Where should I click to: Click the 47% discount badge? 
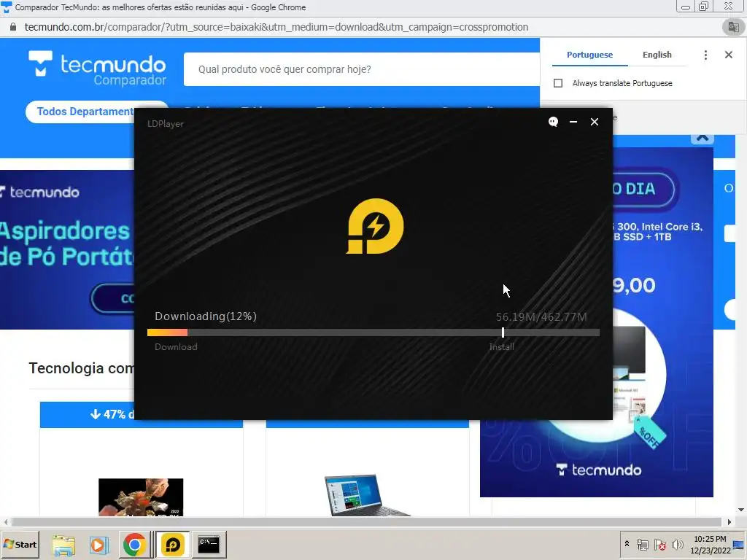point(112,414)
